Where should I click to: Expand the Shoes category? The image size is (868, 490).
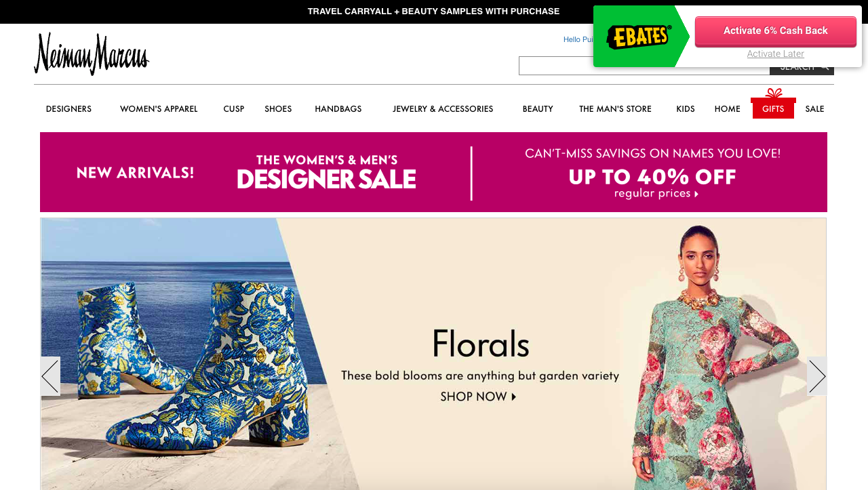pyautogui.click(x=278, y=109)
